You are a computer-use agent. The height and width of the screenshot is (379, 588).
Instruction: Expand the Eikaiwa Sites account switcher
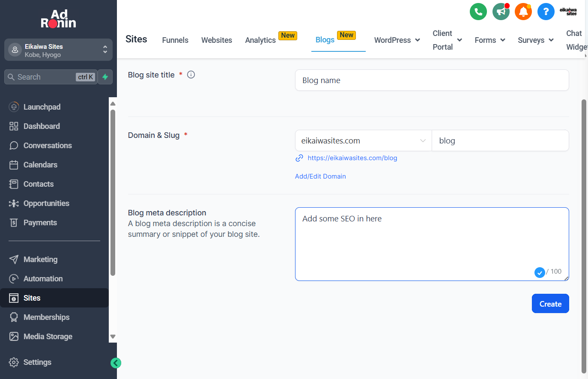58,50
